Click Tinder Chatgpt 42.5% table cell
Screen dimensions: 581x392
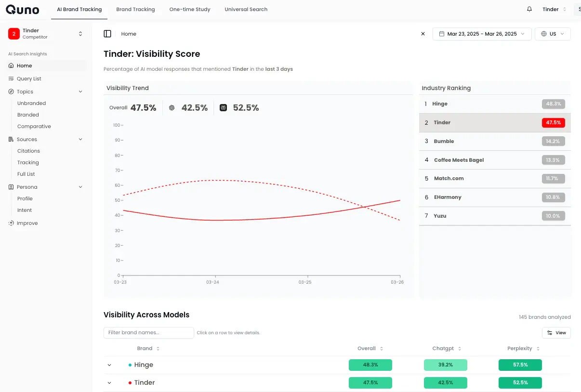pos(446,383)
